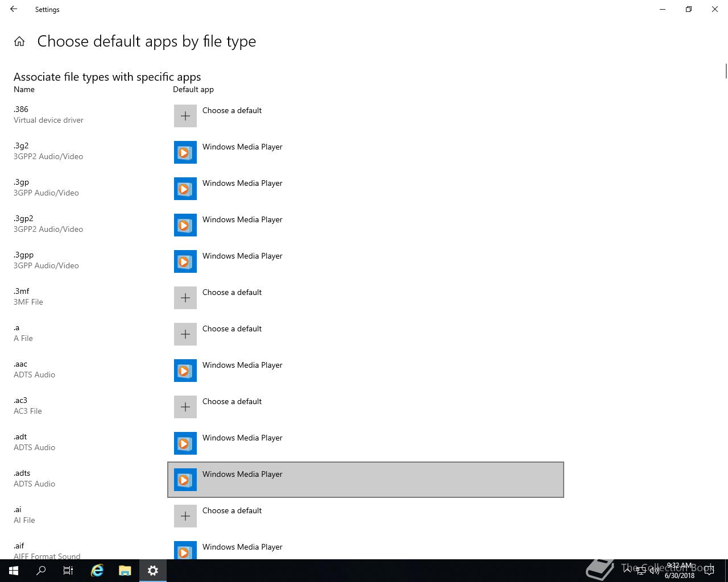Image resolution: width=728 pixels, height=582 pixels.
Task: Choose a default label for .3mf
Action: [232, 292]
